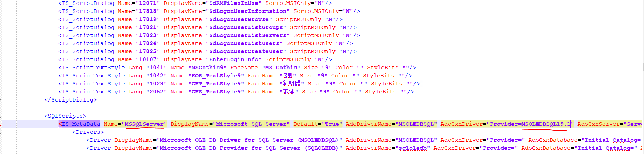Click the closing ScriptDialog tag
Viewport: 644px width, 154px height.
[70, 100]
